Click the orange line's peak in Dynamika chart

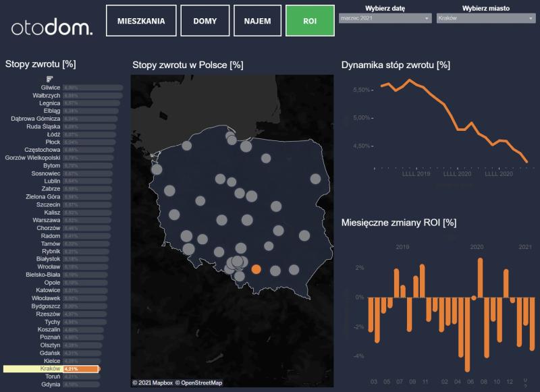point(409,80)
